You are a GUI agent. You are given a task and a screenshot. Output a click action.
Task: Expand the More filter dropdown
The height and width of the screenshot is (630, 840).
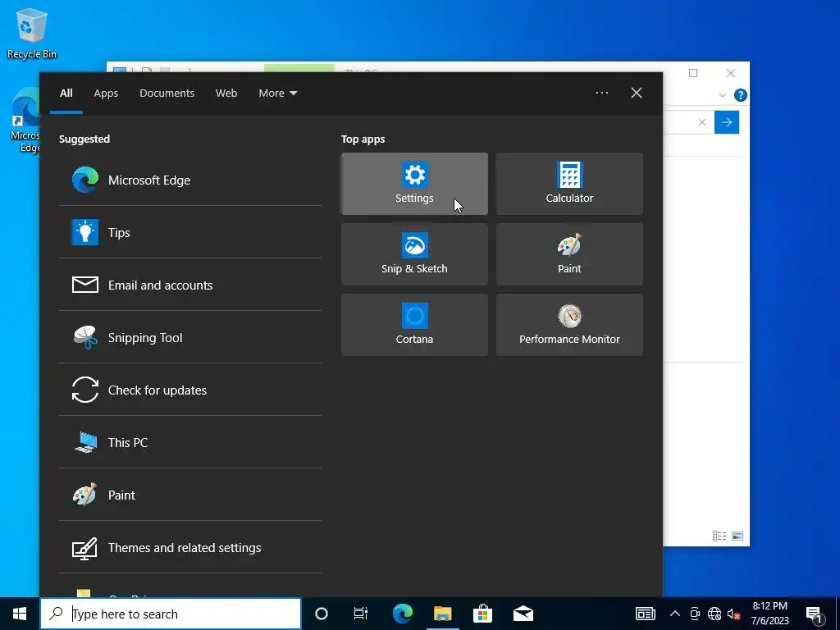(x=277, y=94)
